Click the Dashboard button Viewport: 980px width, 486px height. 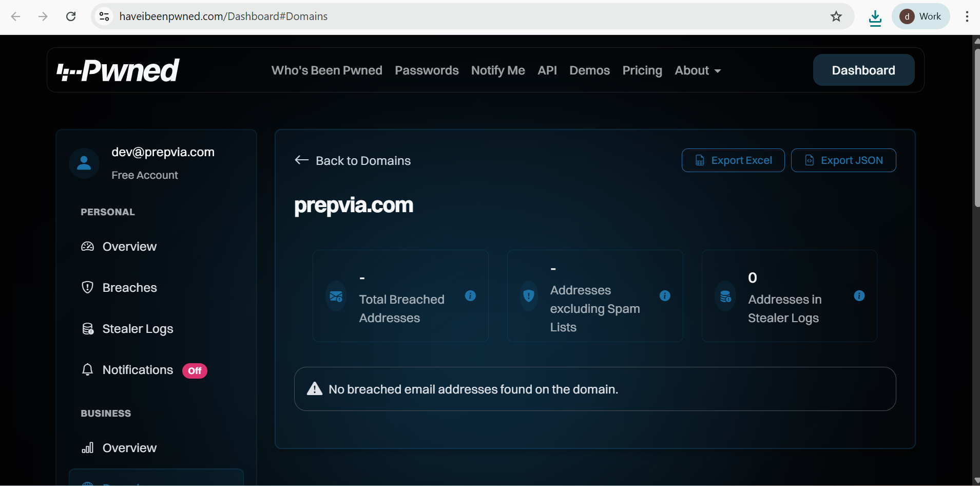(863, 70)
